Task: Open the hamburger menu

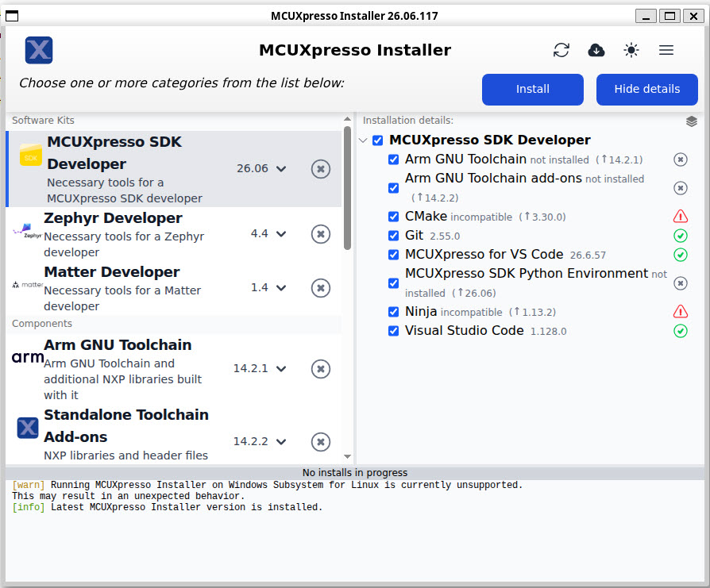Action: [x=666, y=50]
